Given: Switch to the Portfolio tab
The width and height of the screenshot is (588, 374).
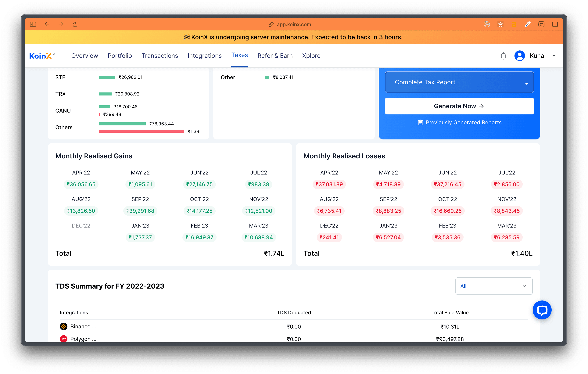Looking at the screenshot, I should 120,56.
